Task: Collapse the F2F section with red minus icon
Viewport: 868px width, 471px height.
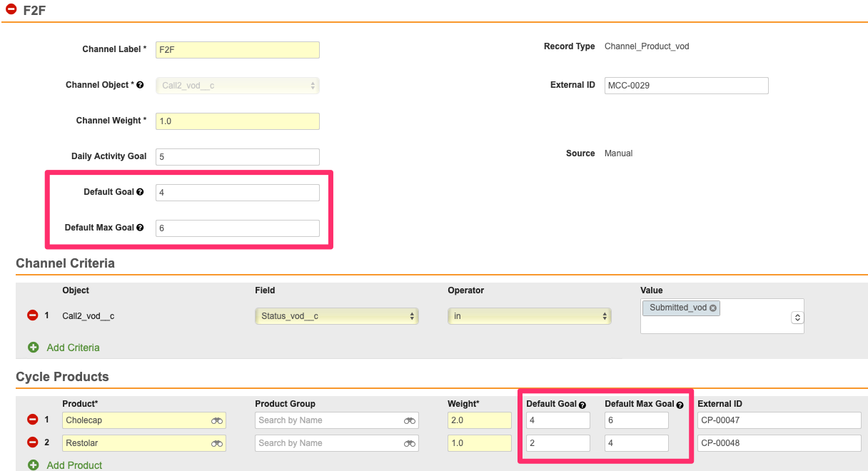Action: click(11, 10)
